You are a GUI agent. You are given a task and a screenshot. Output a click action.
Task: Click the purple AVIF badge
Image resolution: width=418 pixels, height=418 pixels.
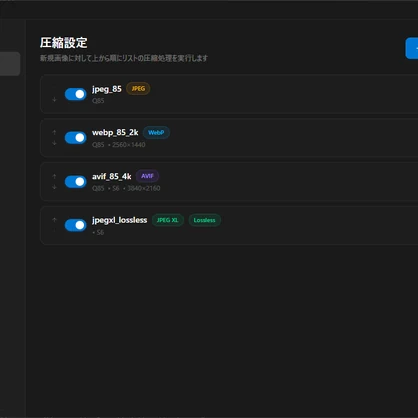(x=147, y=176)
